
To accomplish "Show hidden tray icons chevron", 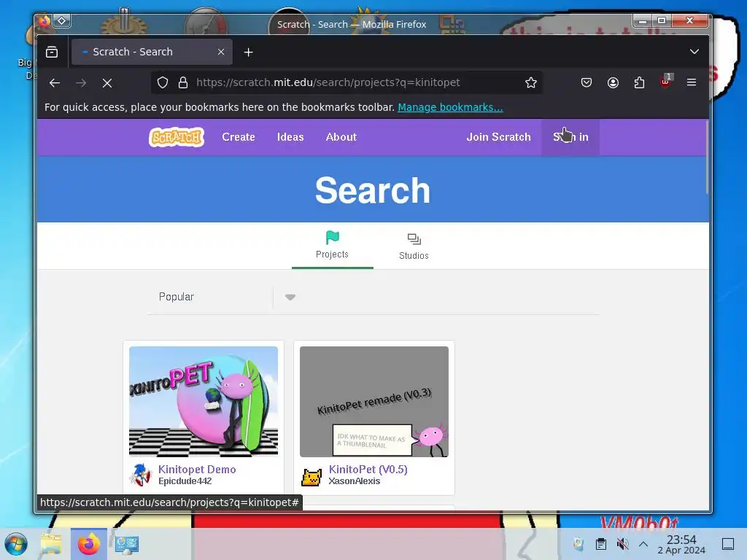I will click(x=643, y=544).
